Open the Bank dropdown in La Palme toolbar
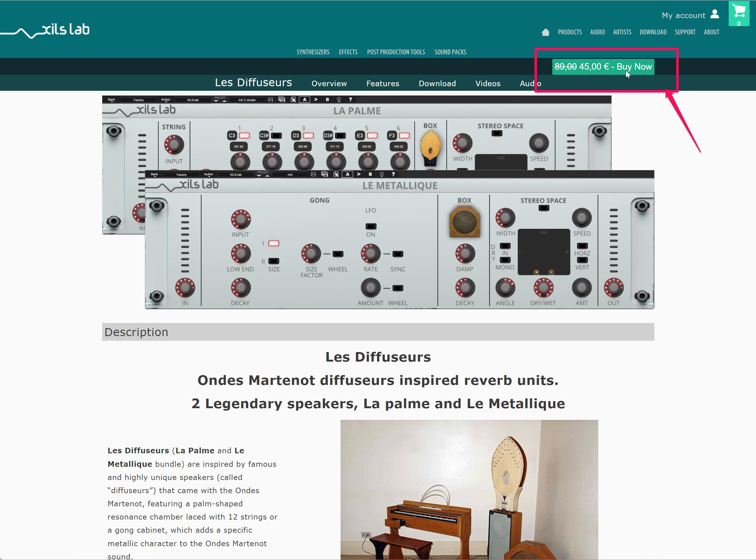The image size is (756, 560). coord(112,100)
